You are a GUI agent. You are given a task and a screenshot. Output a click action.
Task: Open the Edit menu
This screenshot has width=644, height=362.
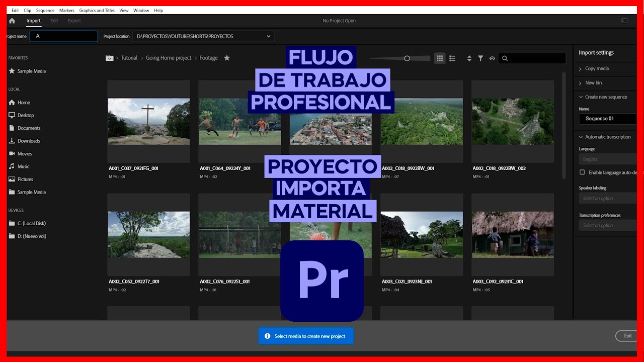pos(15,10)
